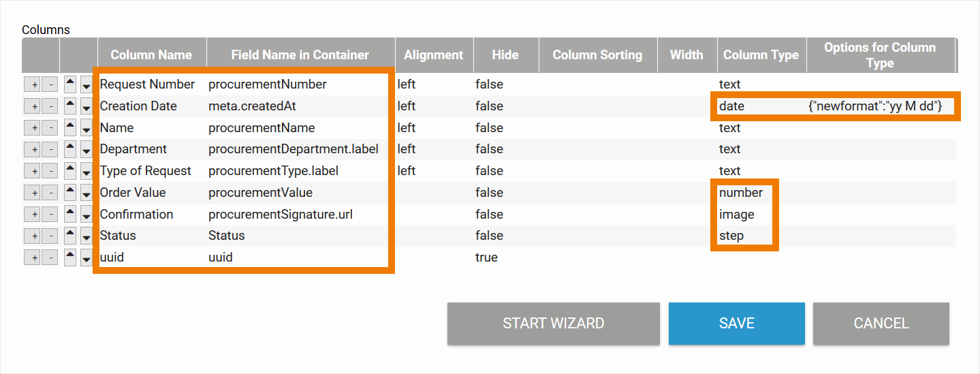Viewport: 980px width, 374px height.
Task: Edit the procurementSignature.url field name cell
Action: click(281, 215)
